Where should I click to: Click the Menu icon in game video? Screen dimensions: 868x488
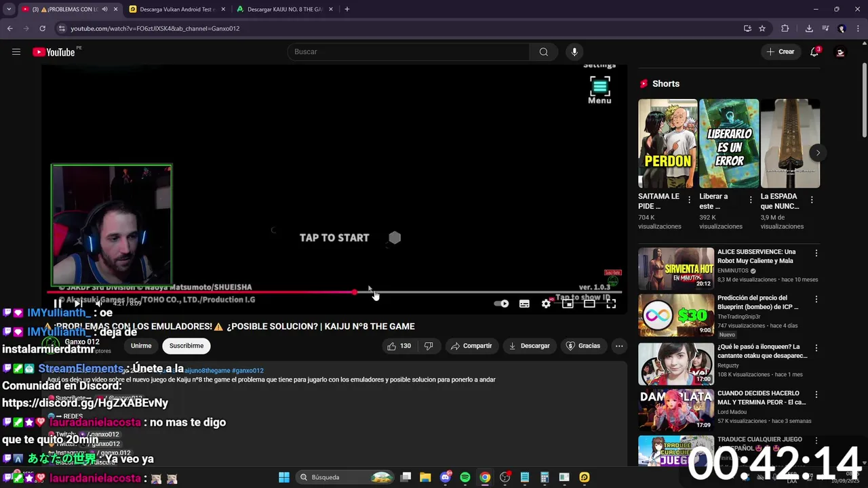click(x=599, y=90)
